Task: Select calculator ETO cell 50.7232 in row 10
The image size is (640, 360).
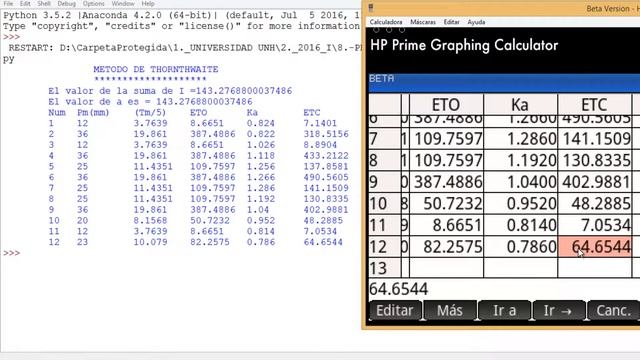Action: point(447,203)
